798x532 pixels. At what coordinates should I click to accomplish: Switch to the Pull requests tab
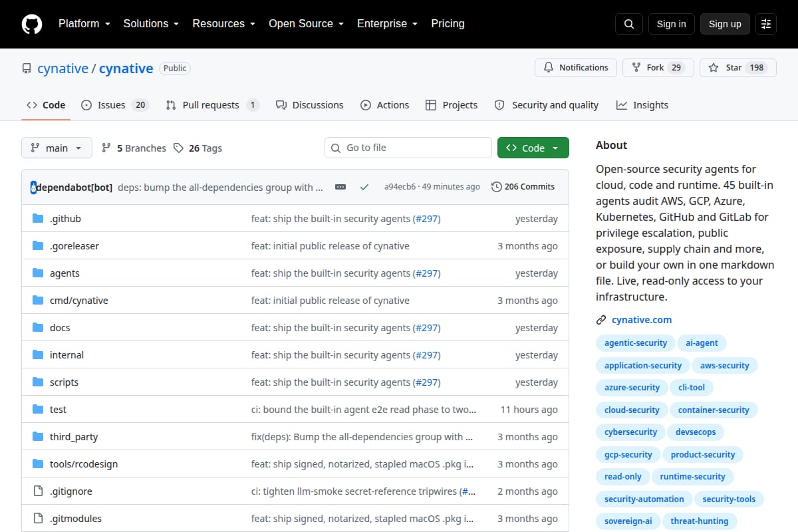click(212, 105)
